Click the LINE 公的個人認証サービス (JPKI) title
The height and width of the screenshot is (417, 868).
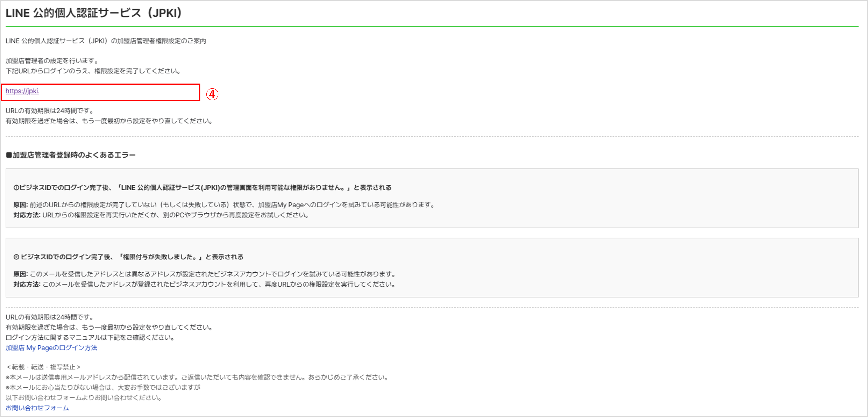(x=94, y=13)
